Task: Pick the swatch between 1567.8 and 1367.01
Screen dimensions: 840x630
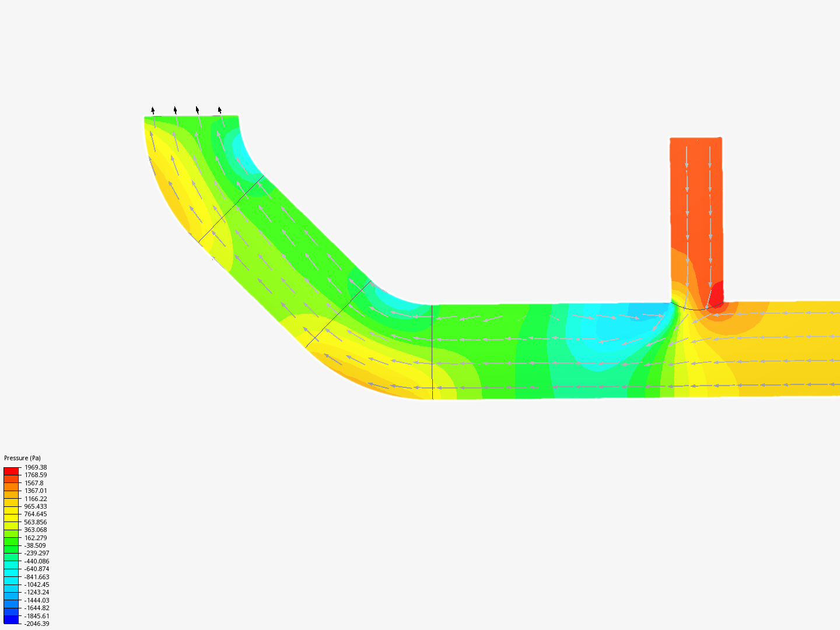Action: click(x=11, y=487)
